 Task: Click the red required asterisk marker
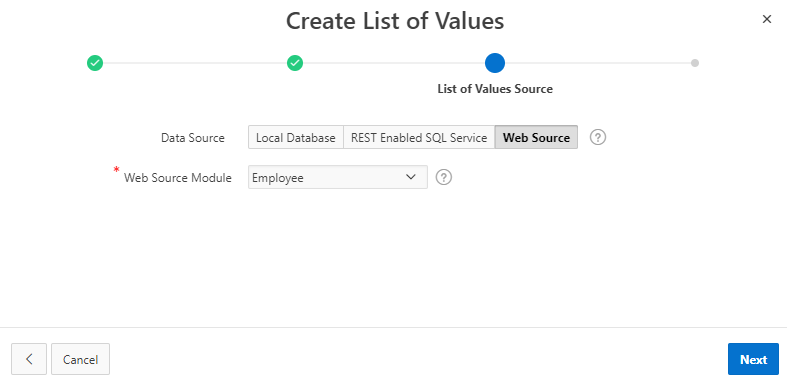click(116, 171)
